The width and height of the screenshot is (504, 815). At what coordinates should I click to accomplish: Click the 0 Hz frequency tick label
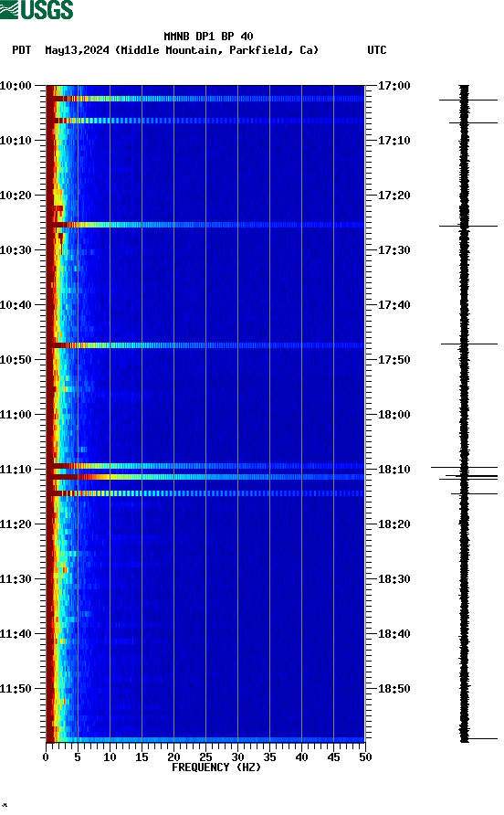(46, 757)
